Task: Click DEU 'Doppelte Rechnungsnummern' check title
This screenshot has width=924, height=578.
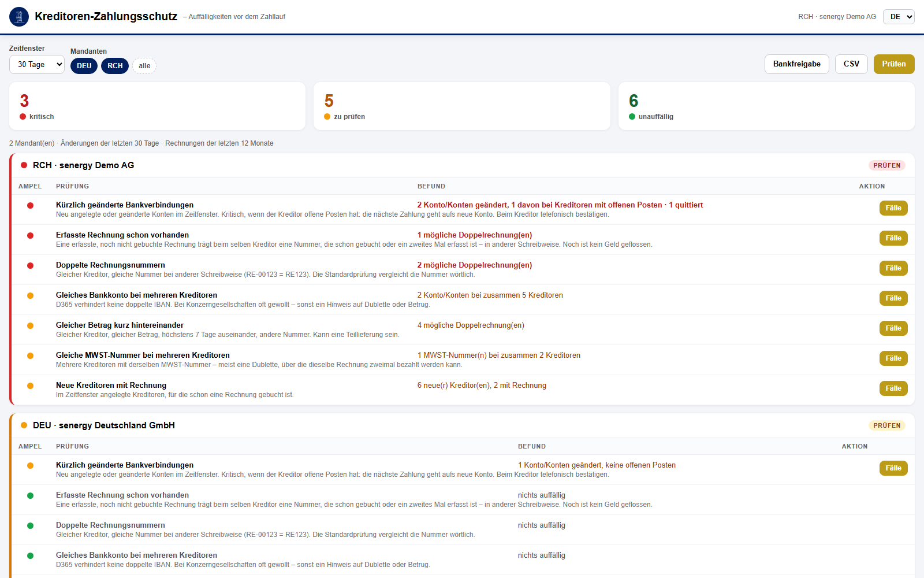Action: [110, 525]
